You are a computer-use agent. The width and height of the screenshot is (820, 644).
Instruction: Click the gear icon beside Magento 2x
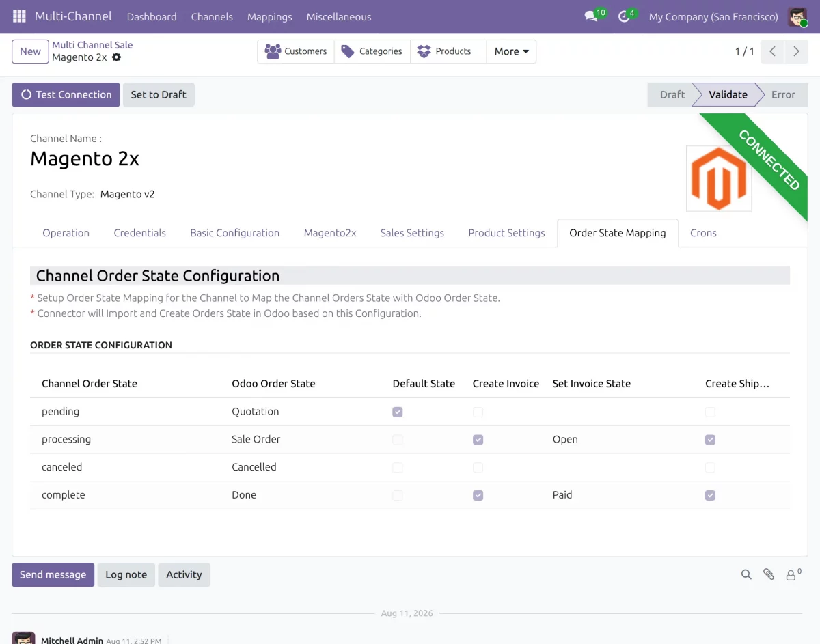coord(117,57)
